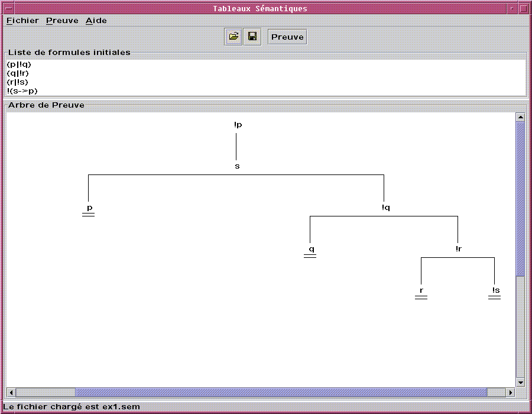Select the formula !(s->p) in the list

[x=22, y=91]
